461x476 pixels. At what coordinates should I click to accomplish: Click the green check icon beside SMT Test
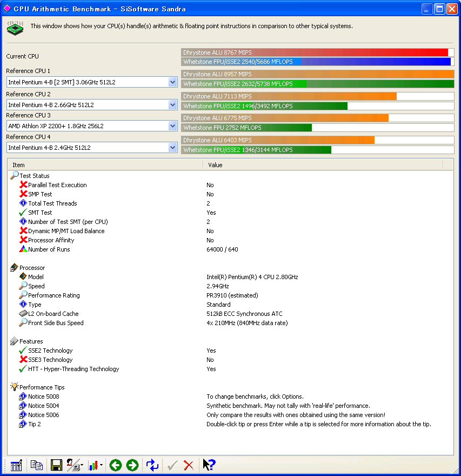point(23,212)
